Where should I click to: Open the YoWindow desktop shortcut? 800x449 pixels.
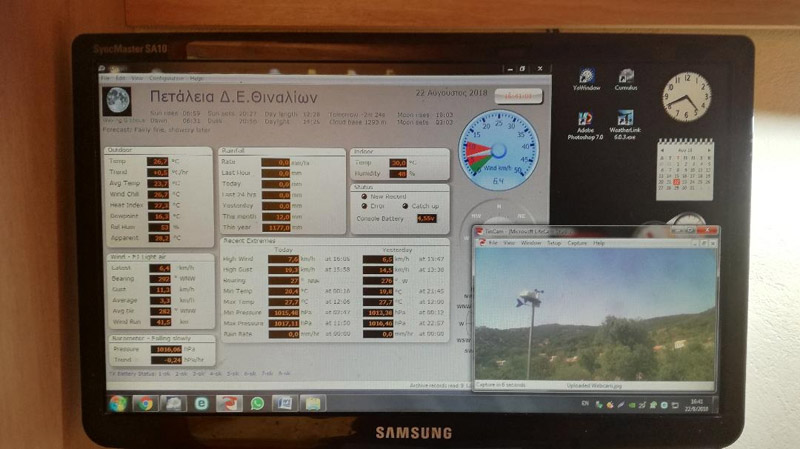(586, 78)
